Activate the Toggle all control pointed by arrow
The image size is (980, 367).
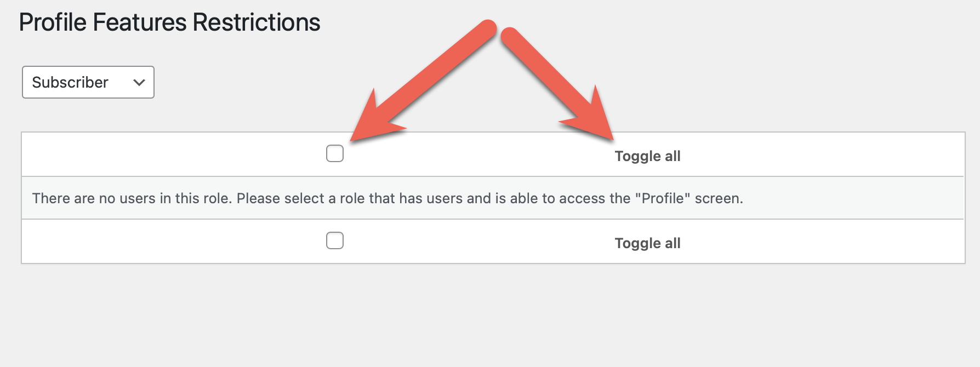pyautogui.click(x=647, y=156)
